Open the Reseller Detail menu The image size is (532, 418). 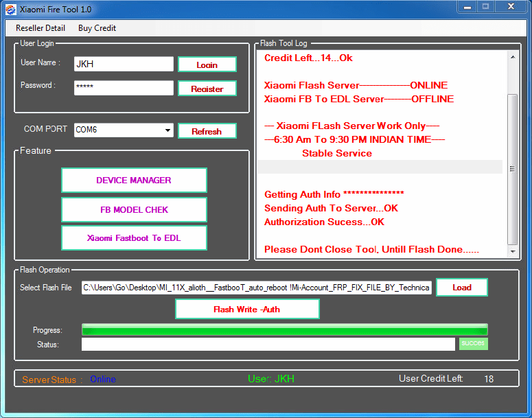(x=41, y=28)
